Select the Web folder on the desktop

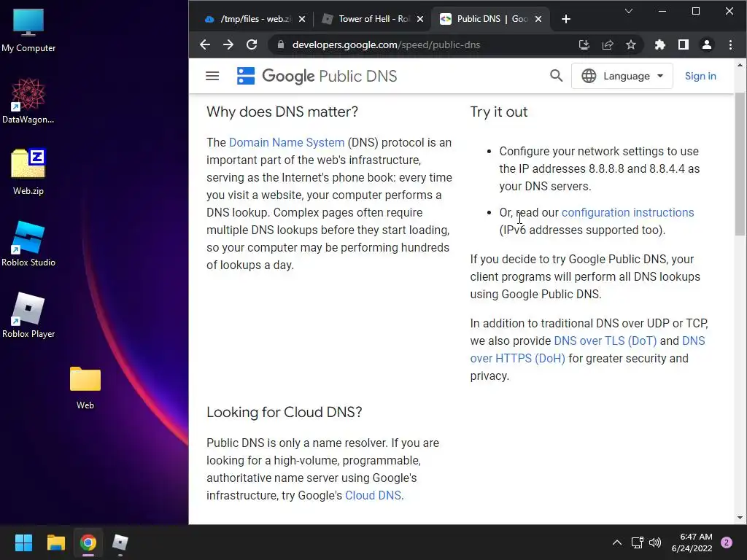[x=85, y=386]
